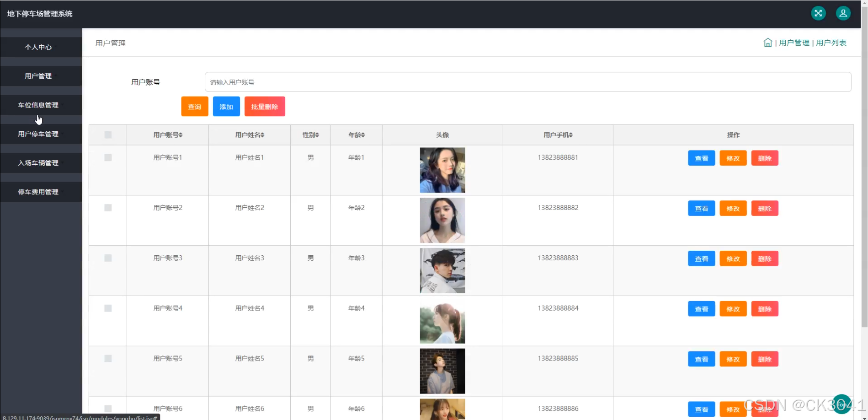
Task: Click 修改 for 用户账号1
Action: pyautogui.click(x=733, y=158)
